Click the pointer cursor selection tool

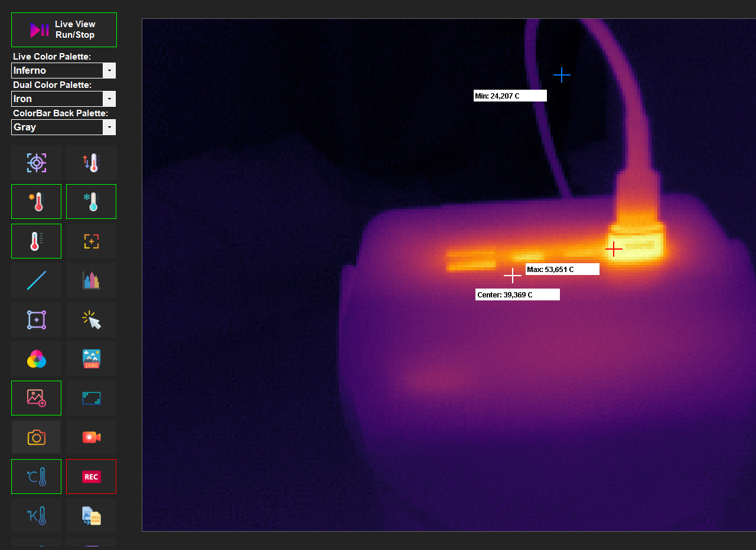[x=91, y=319]
